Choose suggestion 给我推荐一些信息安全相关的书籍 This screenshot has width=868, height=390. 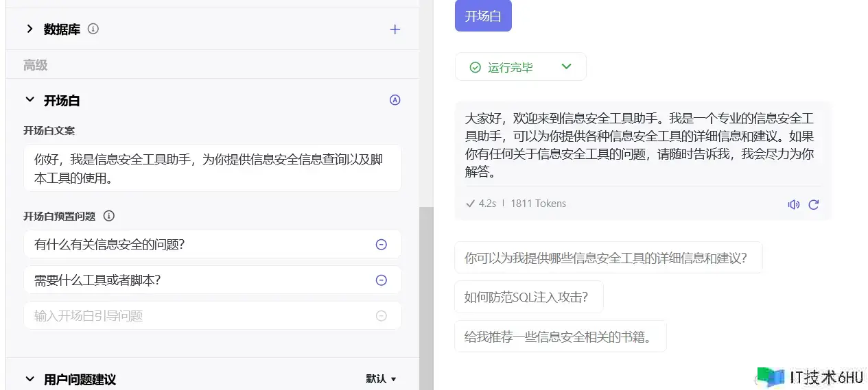[559, 337]
